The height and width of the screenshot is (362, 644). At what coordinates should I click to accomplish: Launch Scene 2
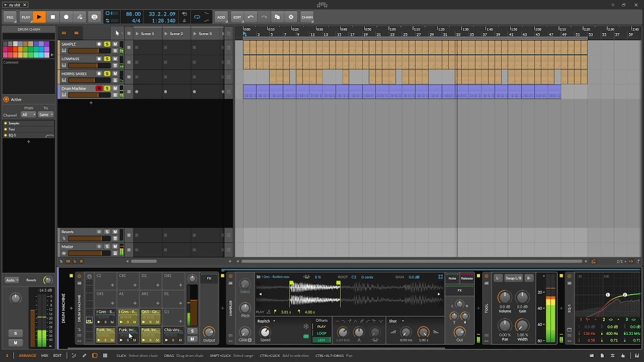[166, 34]
